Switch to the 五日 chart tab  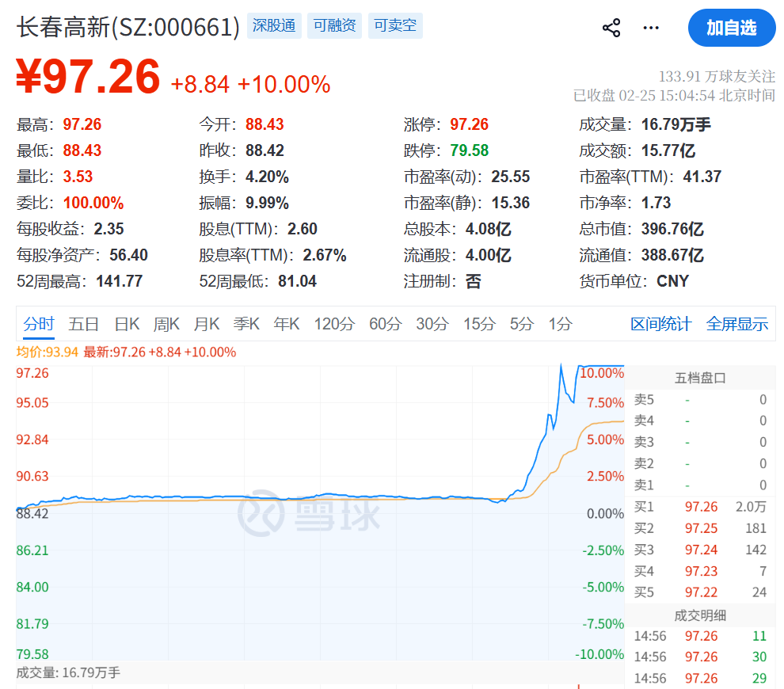(x=83, y=324)
